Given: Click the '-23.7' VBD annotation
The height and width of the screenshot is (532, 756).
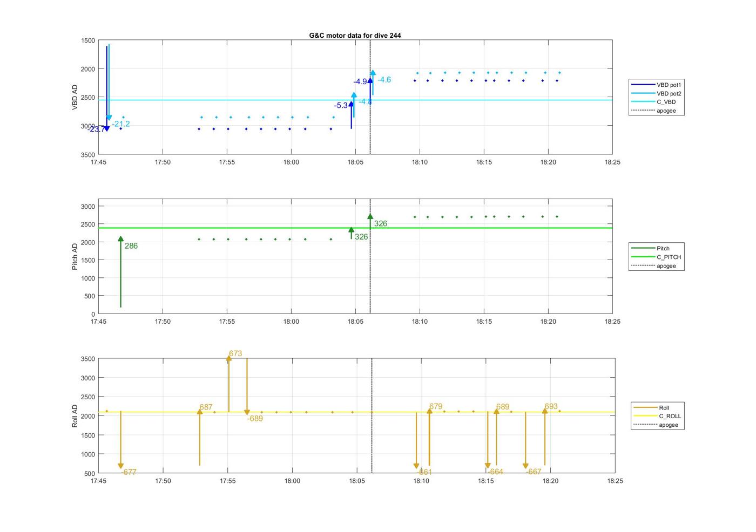Looking at the screenshot, I should coord(96,129).
